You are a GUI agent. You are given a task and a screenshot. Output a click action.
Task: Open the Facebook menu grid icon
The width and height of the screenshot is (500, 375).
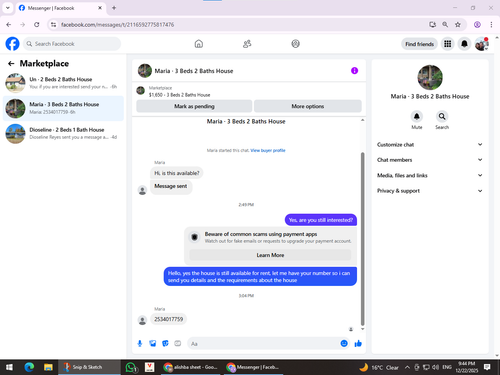(x=448, y=44)
